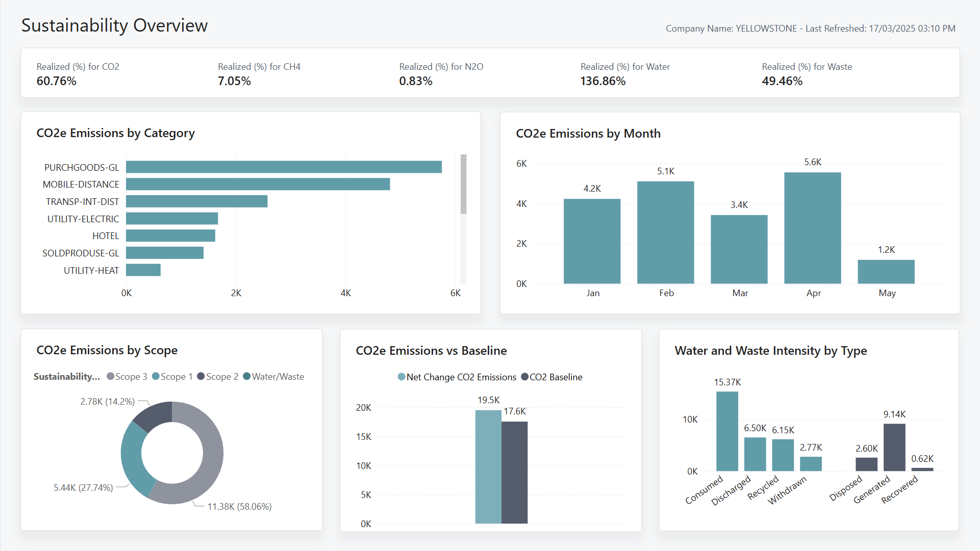The image size is (980, 551).
Task: Select the PURCHGOODS-GL bar in the category chart
Action: point(283,167)
